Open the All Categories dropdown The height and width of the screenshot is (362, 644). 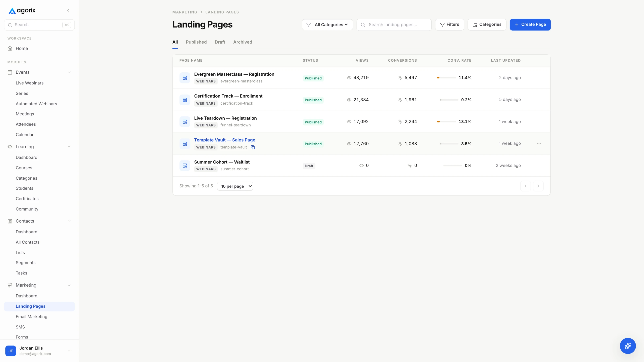(x=327, y=25)
